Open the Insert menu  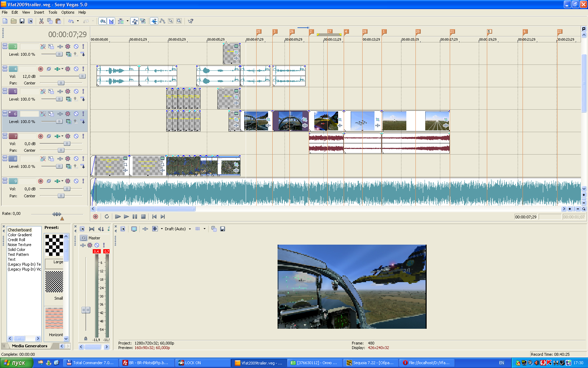click(39, 12)
